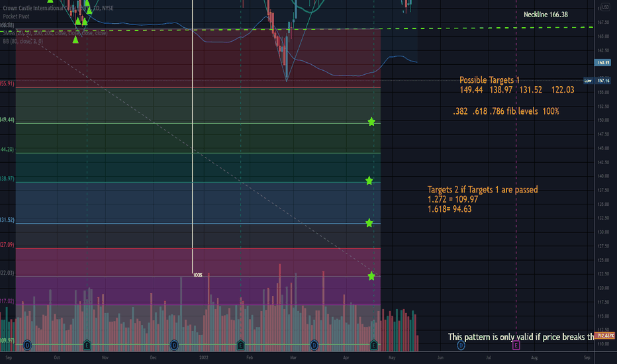Click the 100% label on the white line
This screenshot has width=617, height=364.
coord(198,275)
